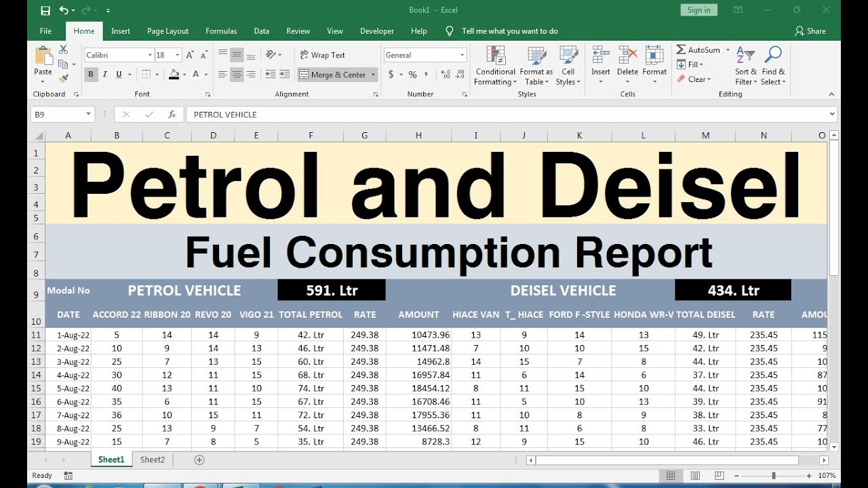Toggle Bold formatting
Viewport: 868px width, 488px height.
coord(91,75)
